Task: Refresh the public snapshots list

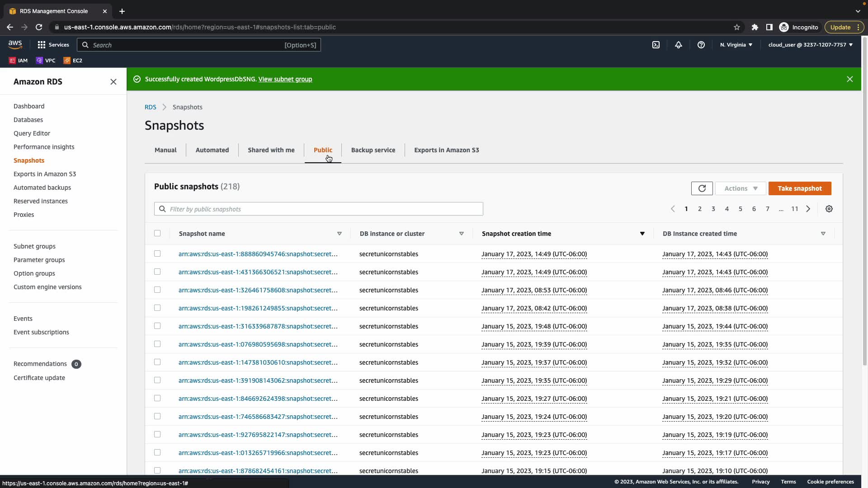Action: (x=702, y=188)
